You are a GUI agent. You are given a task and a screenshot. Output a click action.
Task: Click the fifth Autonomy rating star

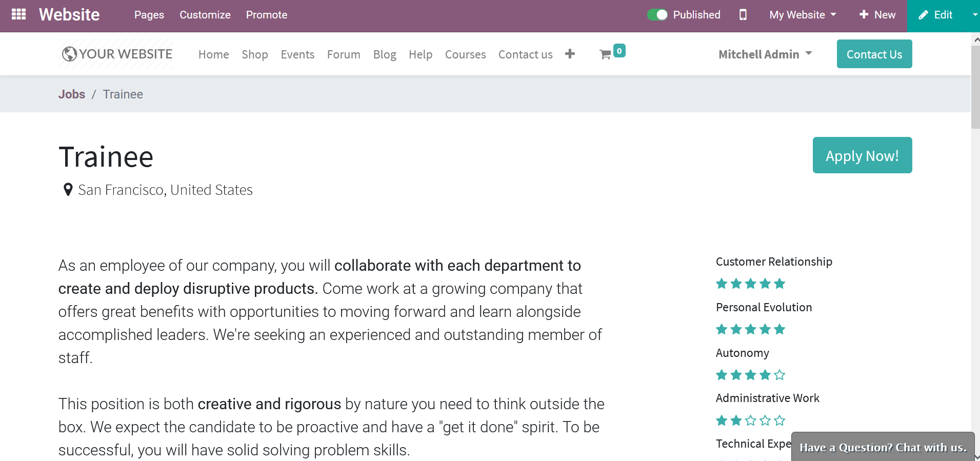pos(779,375)
